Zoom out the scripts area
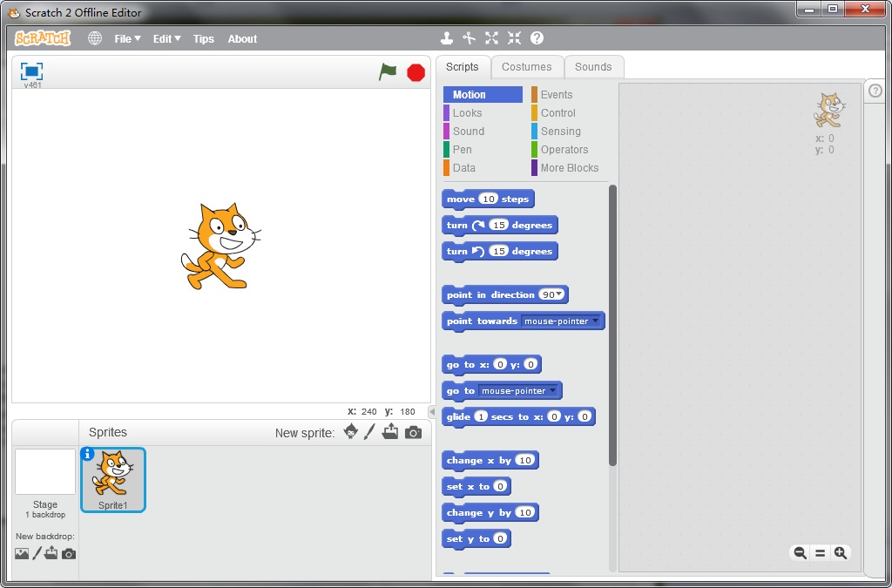This screenshot has height=588, width=892. (800, 553)
